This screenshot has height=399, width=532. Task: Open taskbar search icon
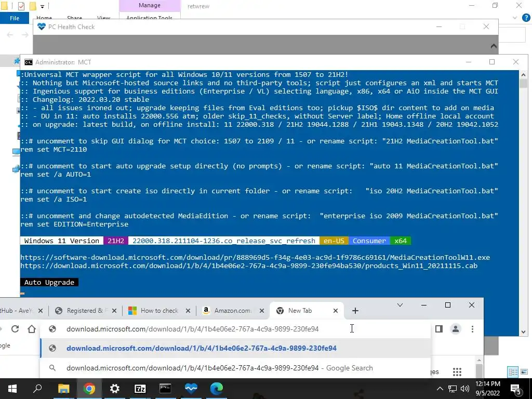pos(37,389)
